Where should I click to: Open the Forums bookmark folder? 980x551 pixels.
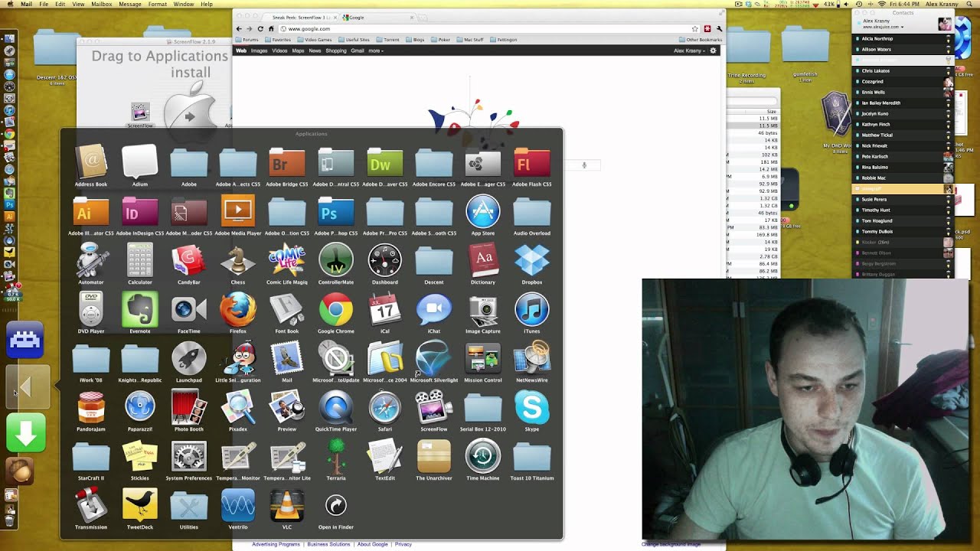(x=247, y=39)
